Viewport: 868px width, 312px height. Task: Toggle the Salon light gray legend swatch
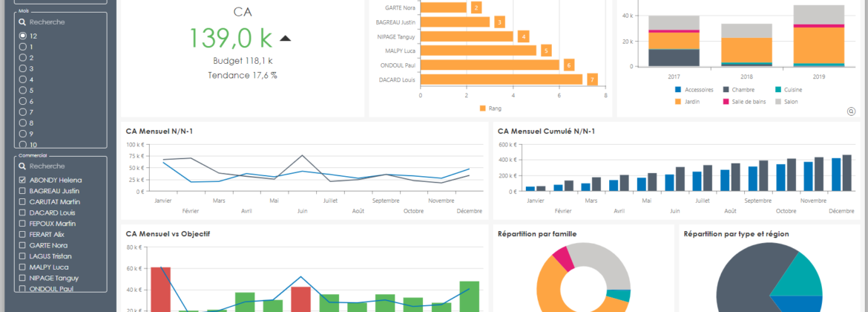(x=777, y=102)
